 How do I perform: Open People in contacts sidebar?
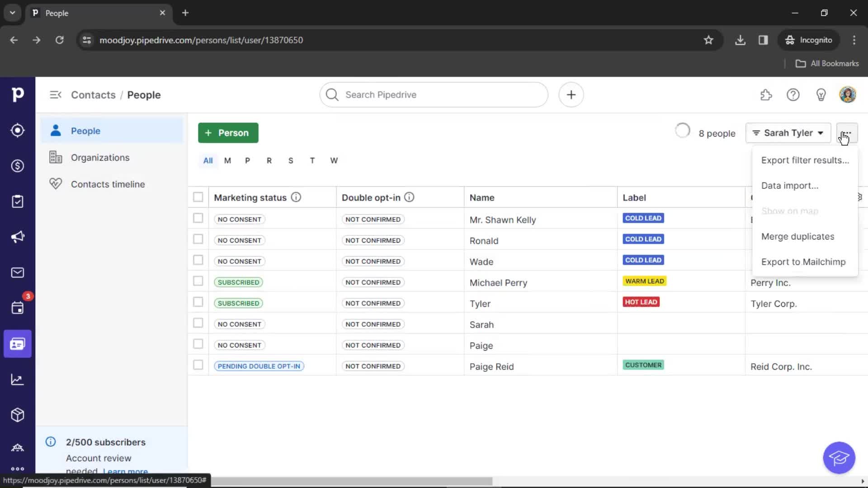[112, 131]
